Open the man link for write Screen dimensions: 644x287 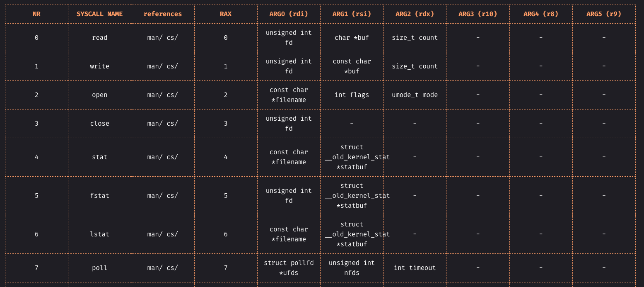[154, 66]
